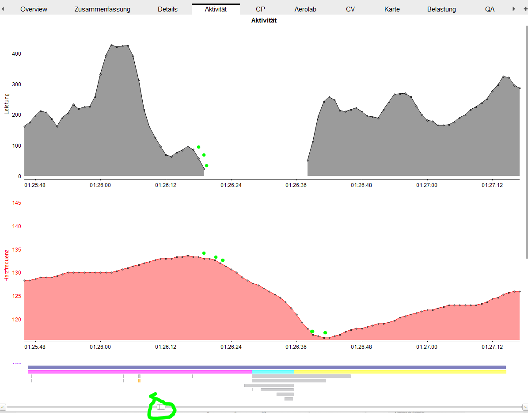The height and width of the screenshot is (420, 528).
Task: Go to the Aerolab tab
Action: (305, 9)
